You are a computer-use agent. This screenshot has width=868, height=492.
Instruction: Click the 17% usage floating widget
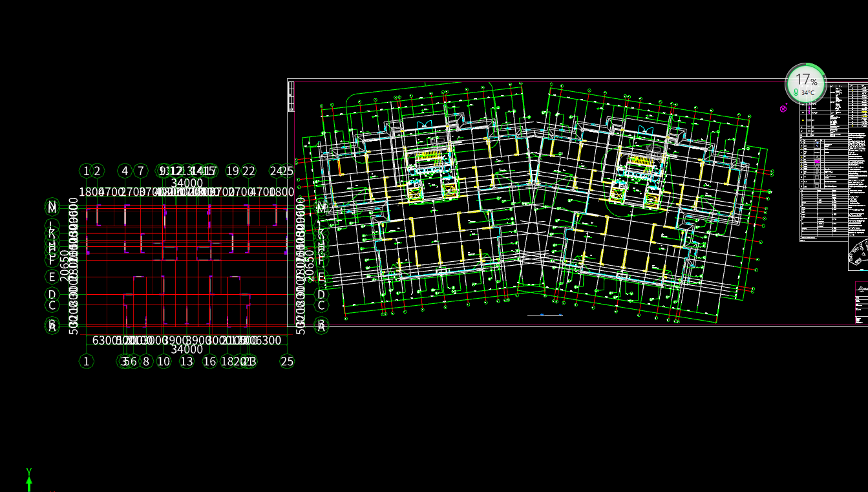tap(806, 84)
